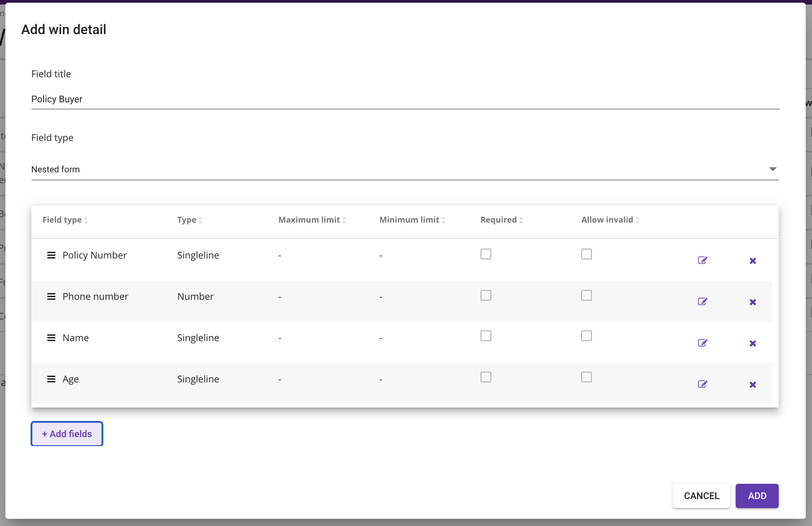
Task: Click into the Field title input
Action: coord(404,99)
